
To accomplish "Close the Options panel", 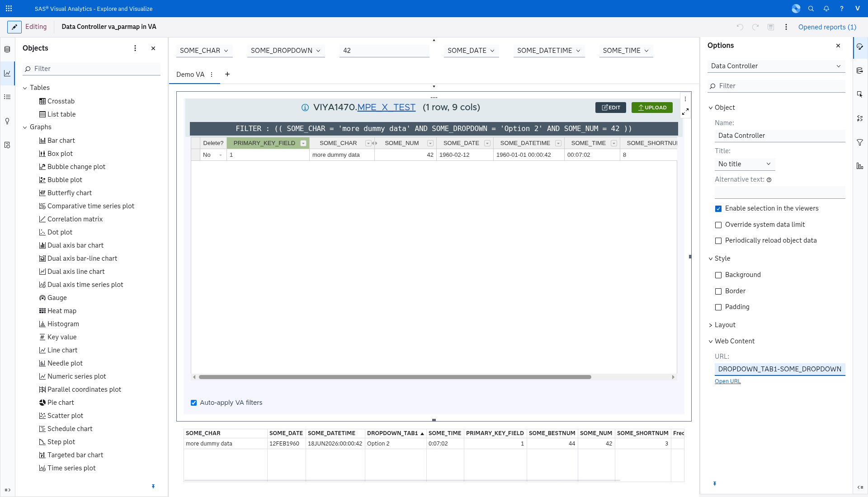I will coord(838,46).
